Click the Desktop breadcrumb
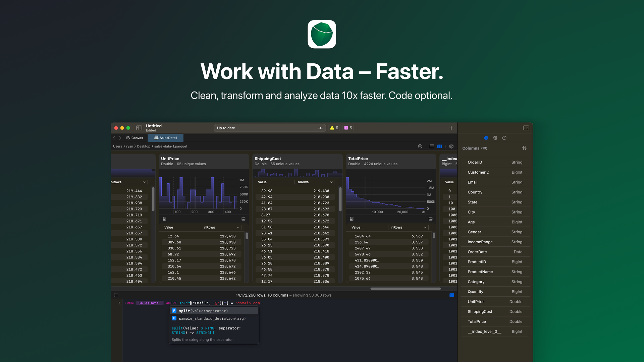The height and width of the screenshot is (362, 644). [144, 146]
